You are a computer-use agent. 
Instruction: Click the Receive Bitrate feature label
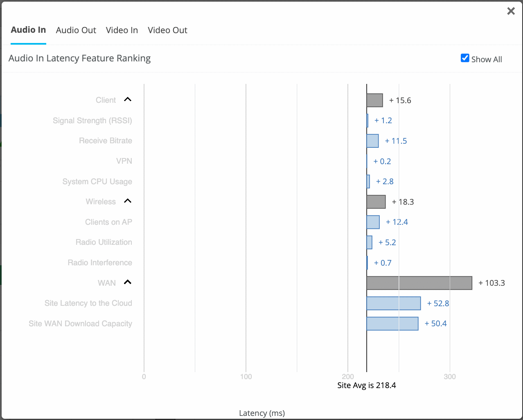point(105,140)
